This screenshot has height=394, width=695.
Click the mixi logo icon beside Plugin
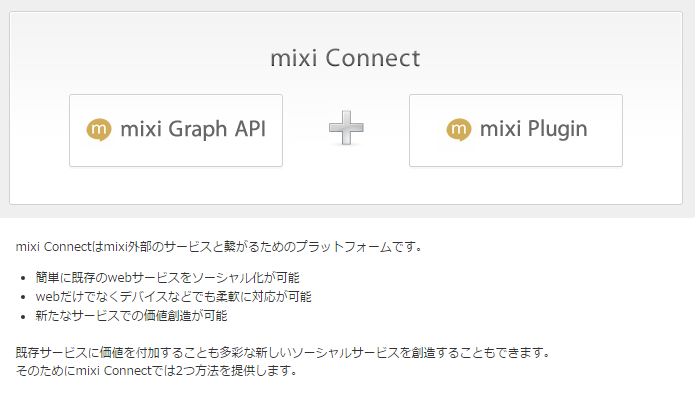tap(459, 130)
